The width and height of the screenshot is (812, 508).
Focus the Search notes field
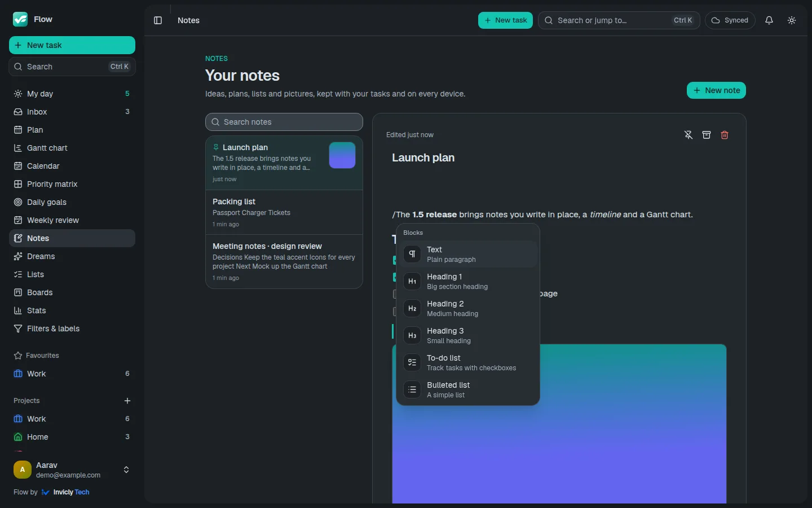click(284, 122)
